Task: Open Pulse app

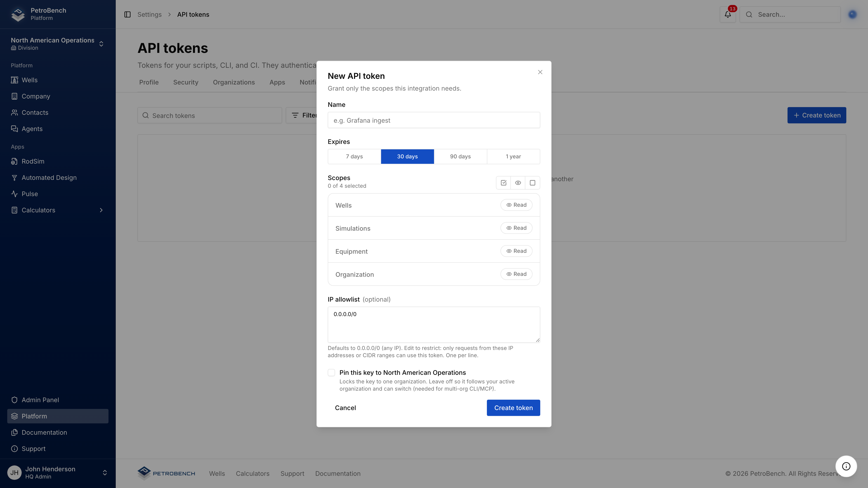Action: (58, 194)
